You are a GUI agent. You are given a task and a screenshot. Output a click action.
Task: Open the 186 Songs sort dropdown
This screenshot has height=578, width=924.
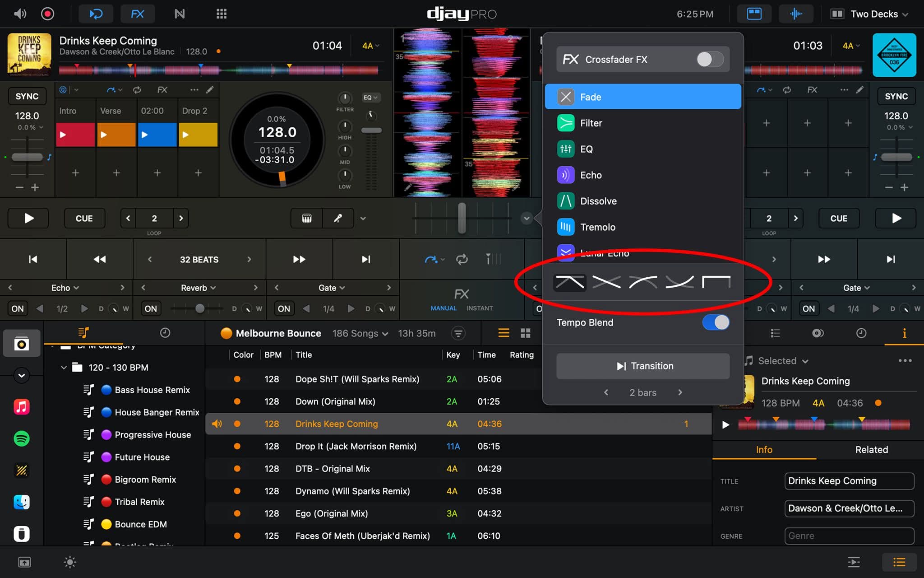click(360, 333)
